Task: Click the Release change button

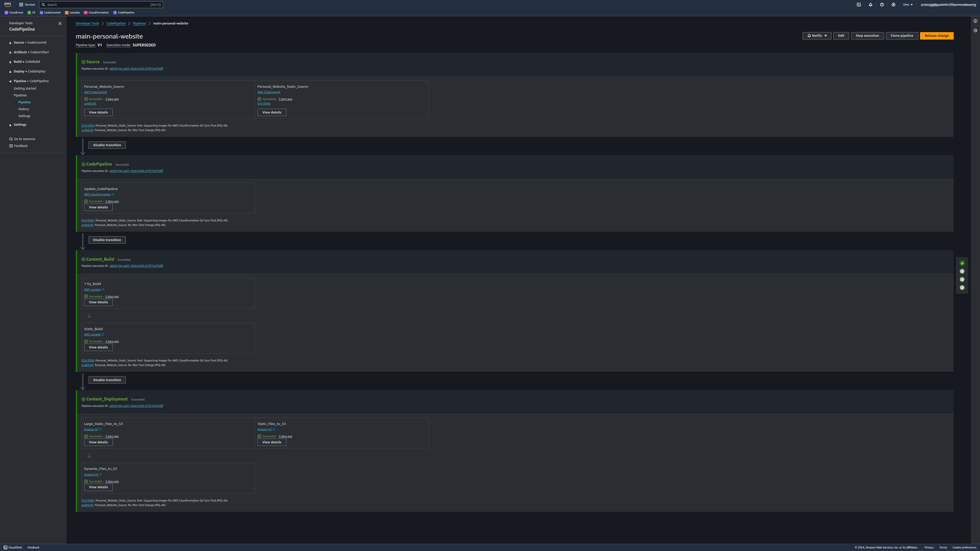Action: pos(937,36)
